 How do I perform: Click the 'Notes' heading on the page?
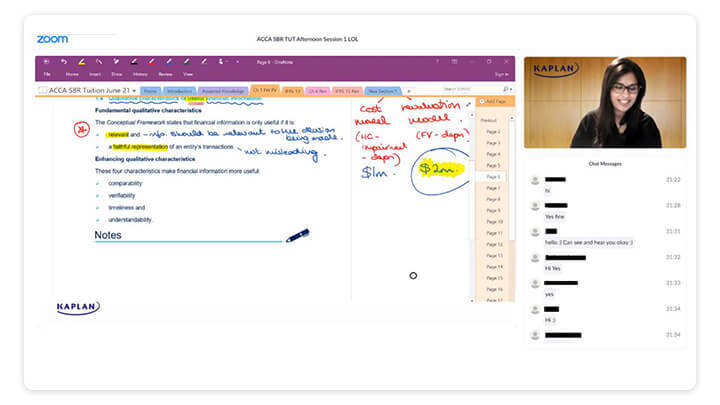pyautogui.click(x=108, y=235)
